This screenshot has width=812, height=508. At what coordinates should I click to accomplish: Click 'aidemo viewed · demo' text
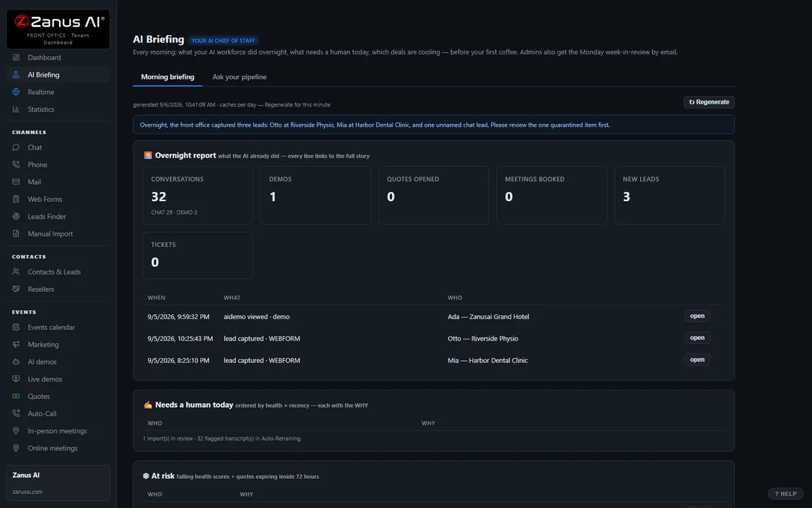(256, 317)
